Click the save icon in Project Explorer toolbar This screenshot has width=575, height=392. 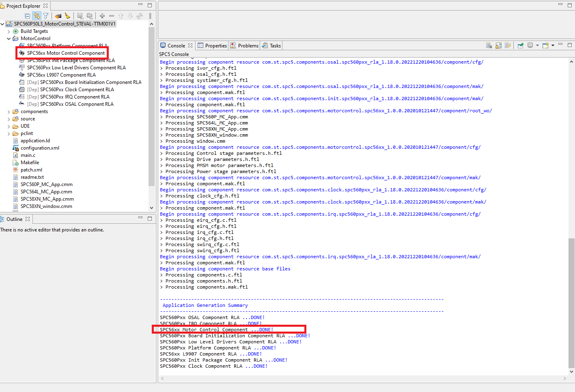click(80, 16)
